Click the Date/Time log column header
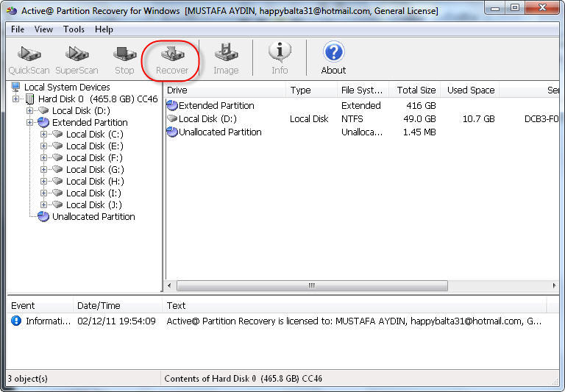This screenshot has width=565, height=392. tap(118, 305)
